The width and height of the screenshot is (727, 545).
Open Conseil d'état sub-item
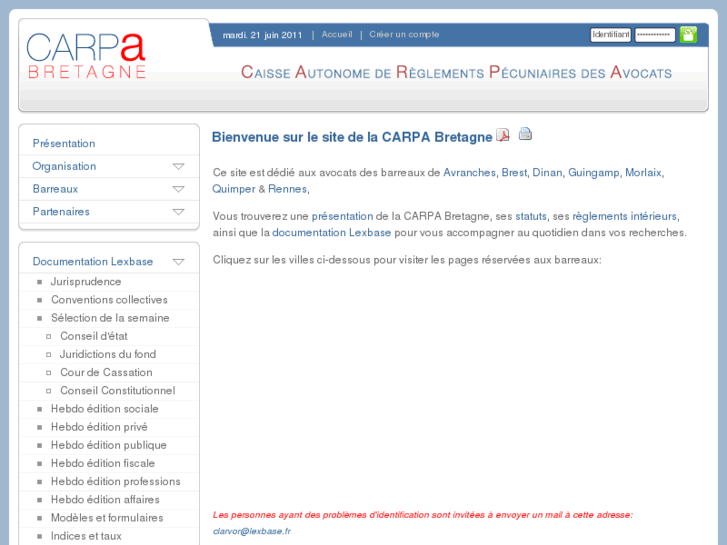click(x=94, y=336)
